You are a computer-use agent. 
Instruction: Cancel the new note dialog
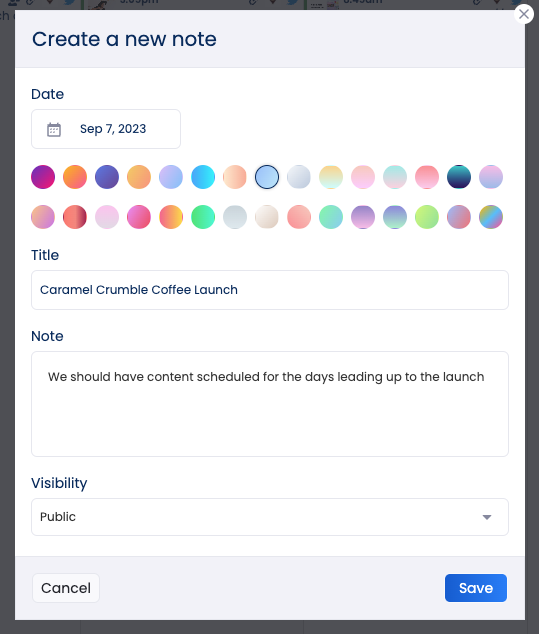[66, 588]
